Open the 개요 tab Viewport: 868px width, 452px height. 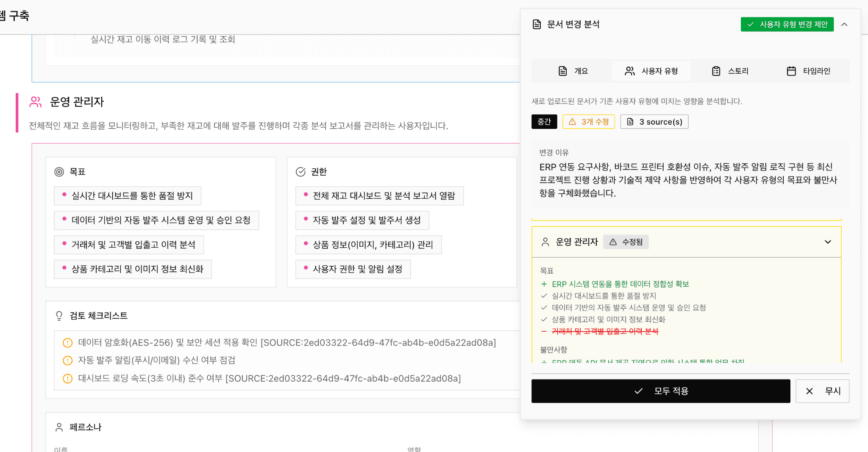(574, 71)
